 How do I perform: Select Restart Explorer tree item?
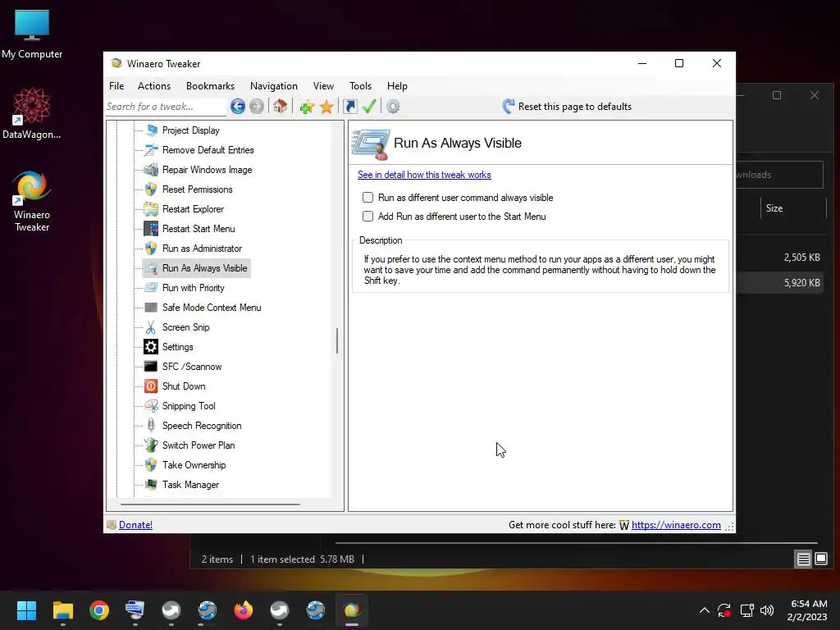point(193,209)
